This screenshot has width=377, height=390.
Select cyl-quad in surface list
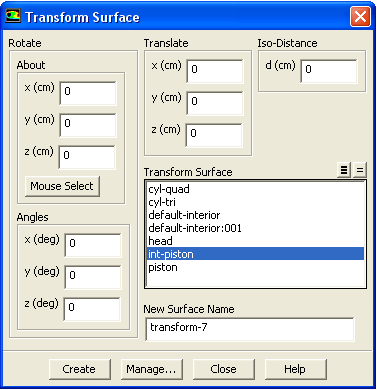(256, 189)
